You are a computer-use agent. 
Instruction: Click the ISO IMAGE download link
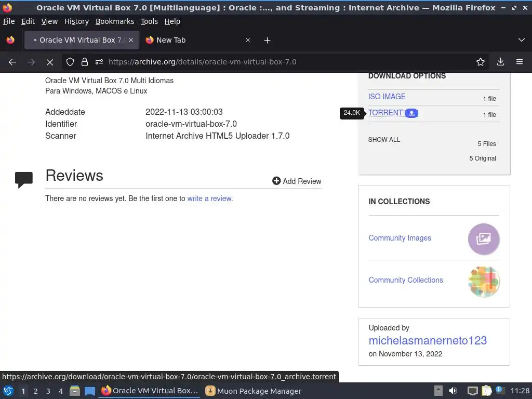(387, 97)
